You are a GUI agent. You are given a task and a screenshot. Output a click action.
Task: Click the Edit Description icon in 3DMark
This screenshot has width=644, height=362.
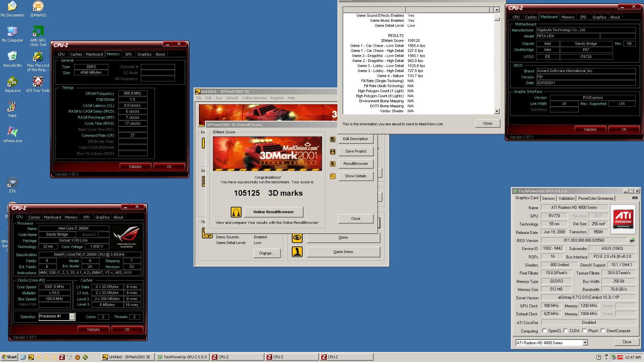pyautogui.click(x=332, y=139)
